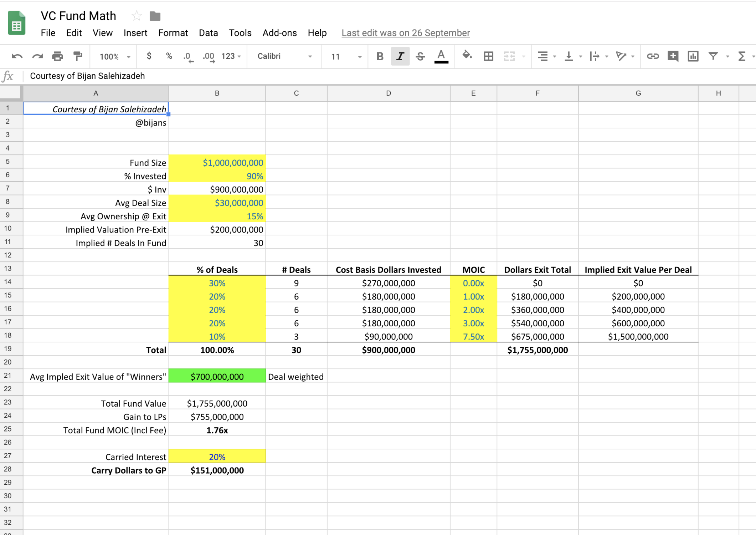Toggle italic formatting off
The height and width of the screenshot is (535, 756).
(x=400, y=56)
